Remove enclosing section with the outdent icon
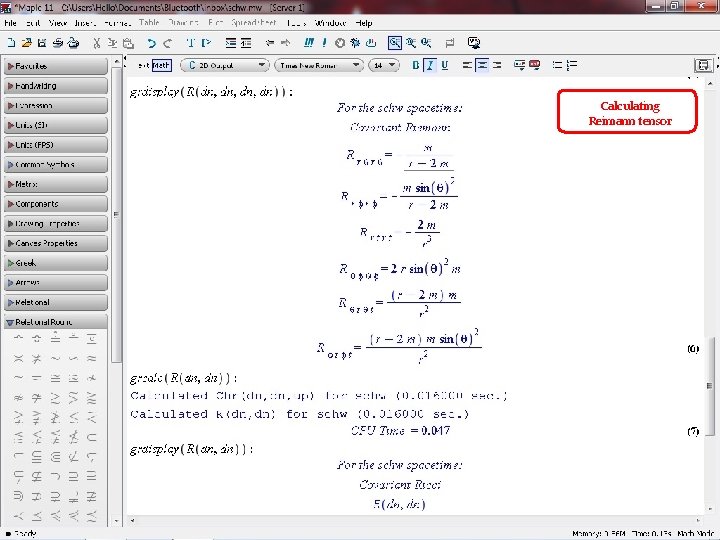Viewport: 720px width, 540px height. pos(246,43)
